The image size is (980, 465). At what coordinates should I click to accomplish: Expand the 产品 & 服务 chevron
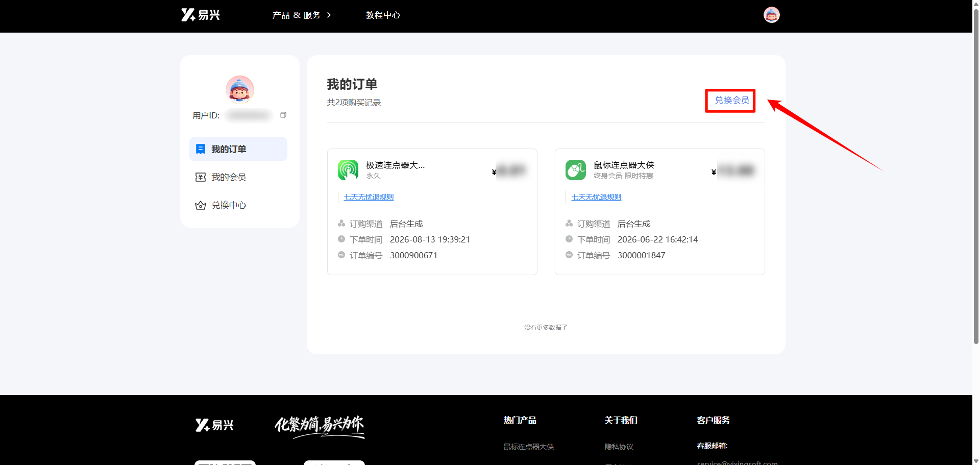click(x=329, y=15)
